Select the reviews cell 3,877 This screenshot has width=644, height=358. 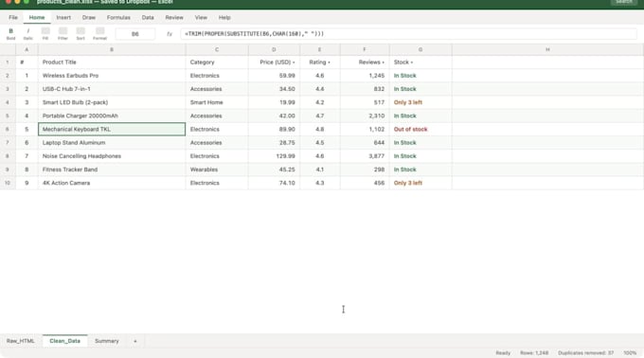pos(365,156)
